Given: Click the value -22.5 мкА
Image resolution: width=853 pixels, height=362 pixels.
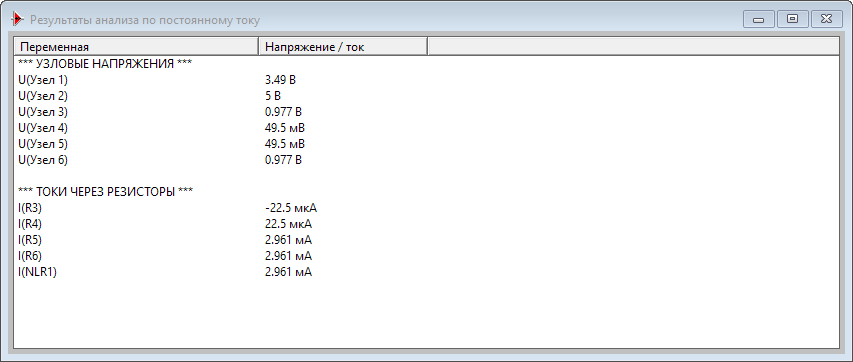Looking at the screenshot, I should 290,208.
